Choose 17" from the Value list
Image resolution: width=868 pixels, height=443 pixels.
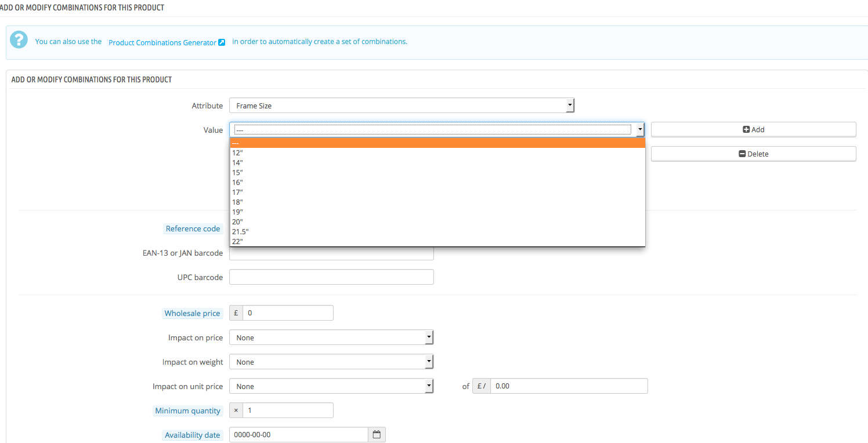(437, 193)
